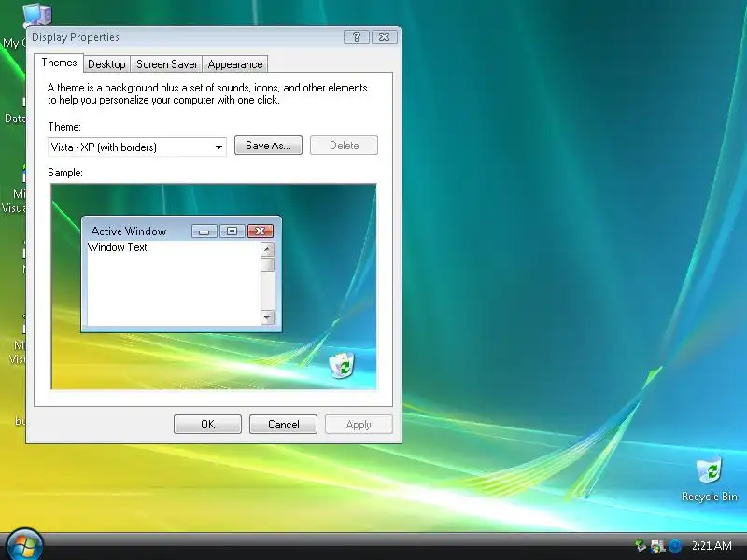The width and height of the screenshot is (747, 560).
Task: Close the Display Properties dialog
Action: click(x=384, y=37)
